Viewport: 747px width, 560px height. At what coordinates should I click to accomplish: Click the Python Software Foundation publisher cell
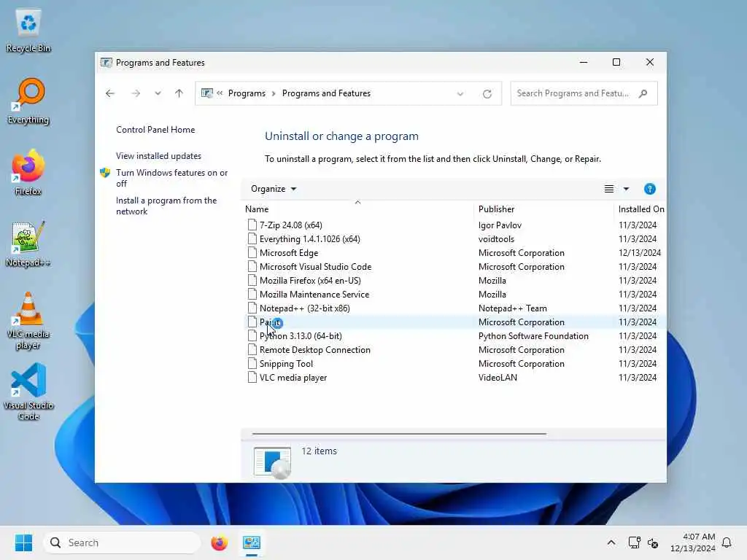tap(533, 335)
